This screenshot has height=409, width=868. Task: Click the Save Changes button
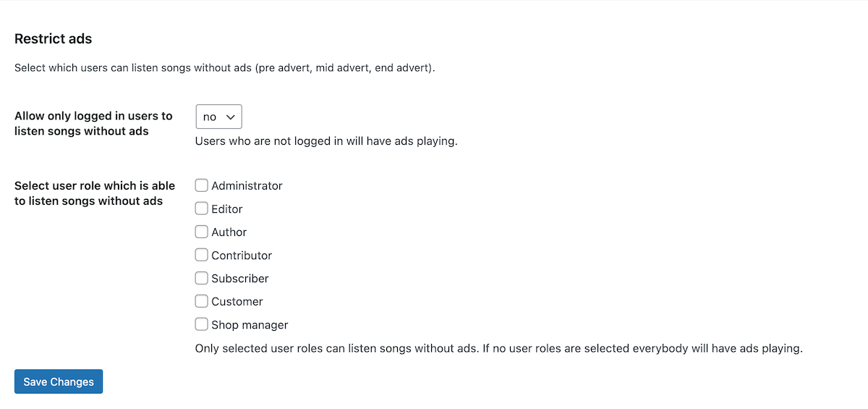(x=59, y=381)
